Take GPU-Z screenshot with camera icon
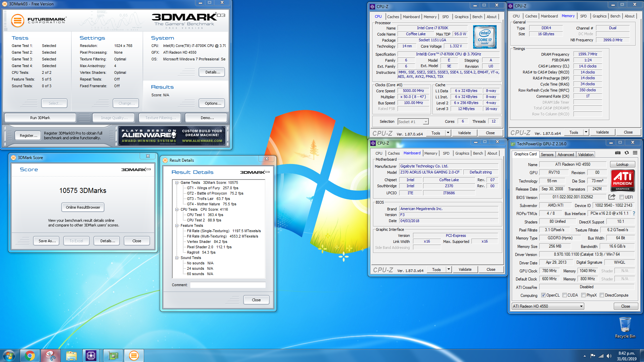The width and height of the screenshot is (644, 362). 618,153
